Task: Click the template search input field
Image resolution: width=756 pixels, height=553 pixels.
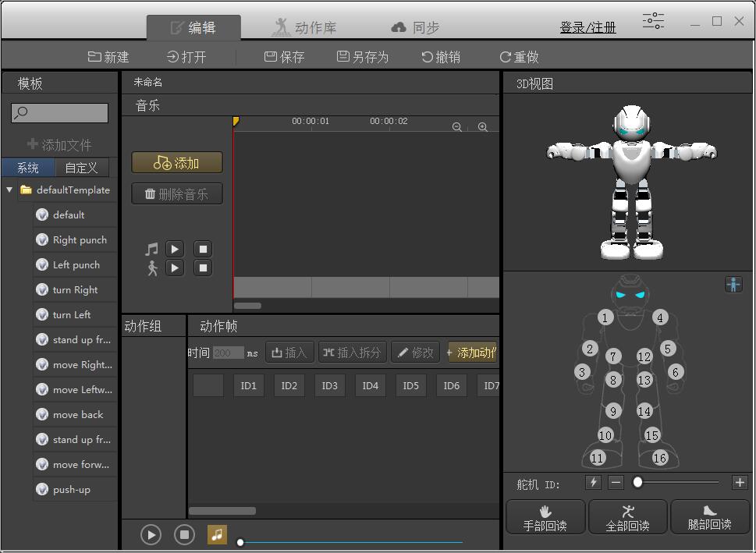Action: pyautogui.click(x=60, y=113)
